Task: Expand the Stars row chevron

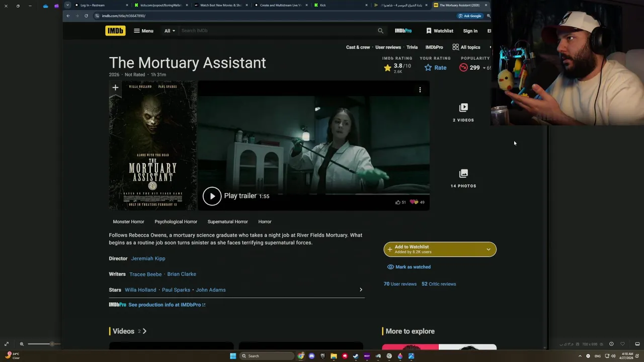Action: point(361,290)
